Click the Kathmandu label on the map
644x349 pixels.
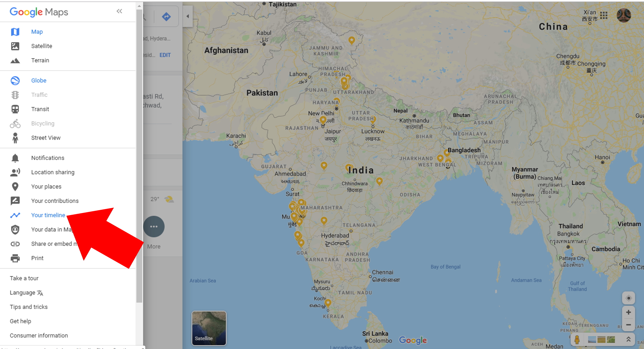click(x=414, y=121)
